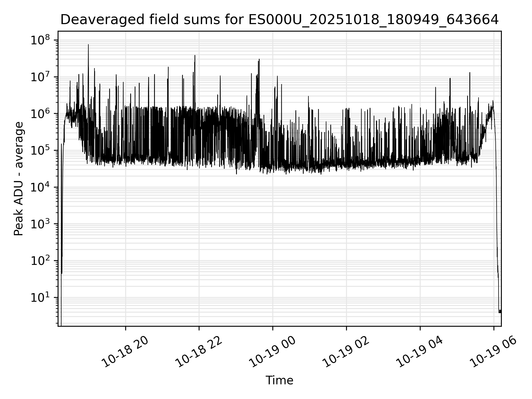Image resolution: width=532 pixels, height=399 pixels.
Task: Click the '10-18 22' x-axis tick label
Action: tap(199, 352)
